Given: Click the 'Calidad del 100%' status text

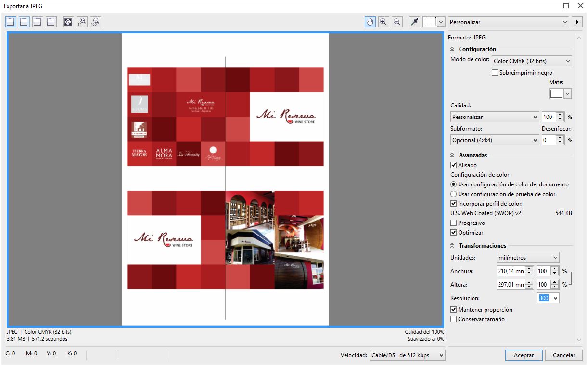Looking at the screenshot, I should tap(424, 332).
